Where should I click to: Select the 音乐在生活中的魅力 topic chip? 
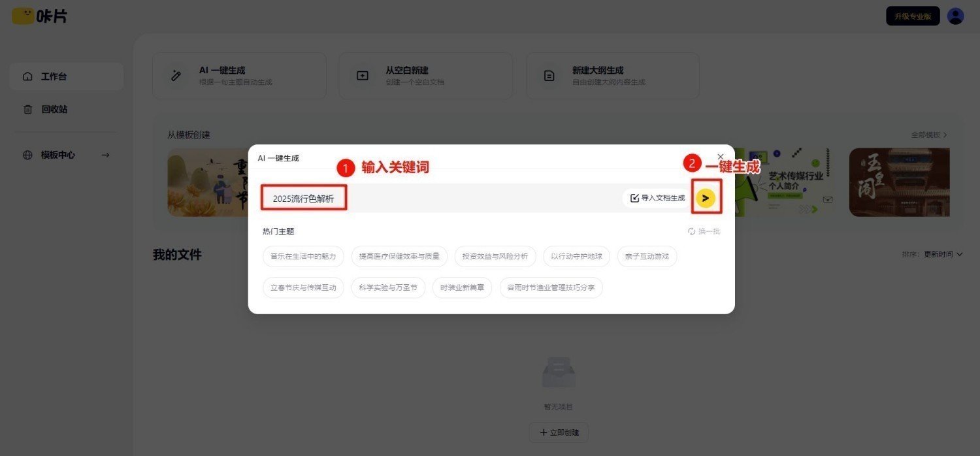(x=303, y=256)
